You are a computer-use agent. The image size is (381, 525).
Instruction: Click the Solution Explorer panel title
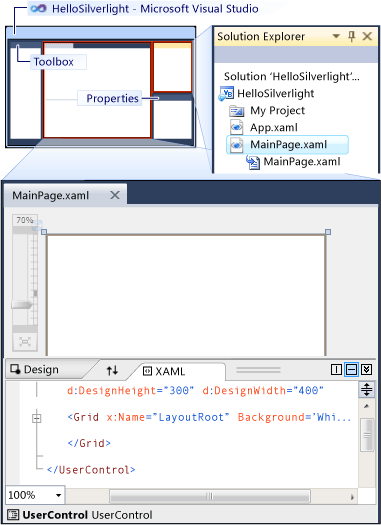(261, 36)
